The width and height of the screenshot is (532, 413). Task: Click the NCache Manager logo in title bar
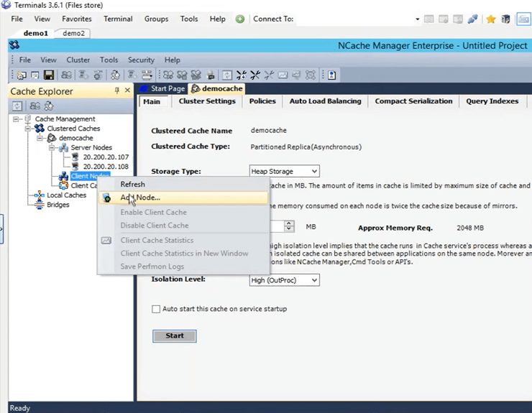(14, 45)
